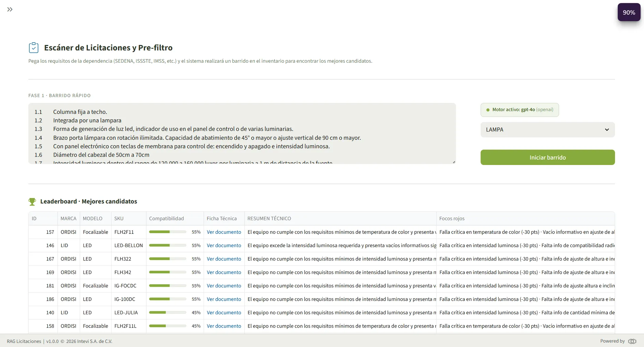Click requirement line 1.4 in the text area
Viewport: 644px width, 347px height.
[197, 138]
